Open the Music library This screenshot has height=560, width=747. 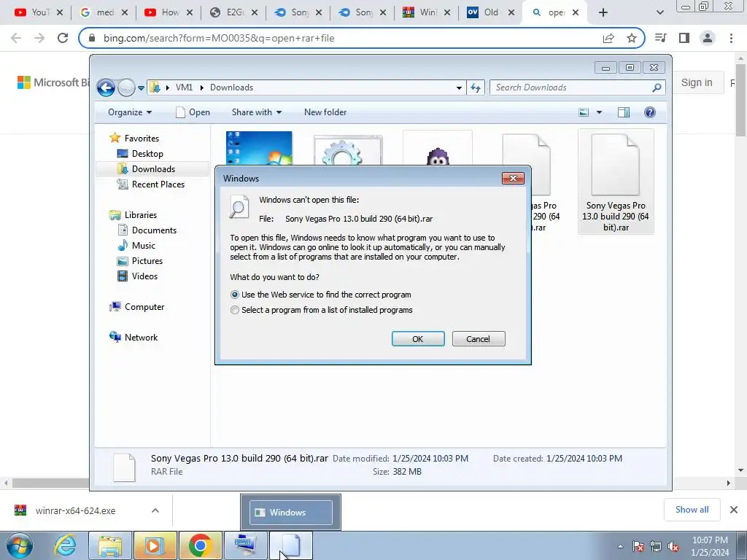[144, 246]
